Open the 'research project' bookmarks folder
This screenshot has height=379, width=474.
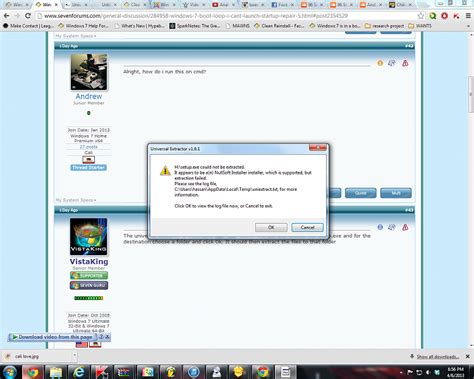click(x=384, y=26)
